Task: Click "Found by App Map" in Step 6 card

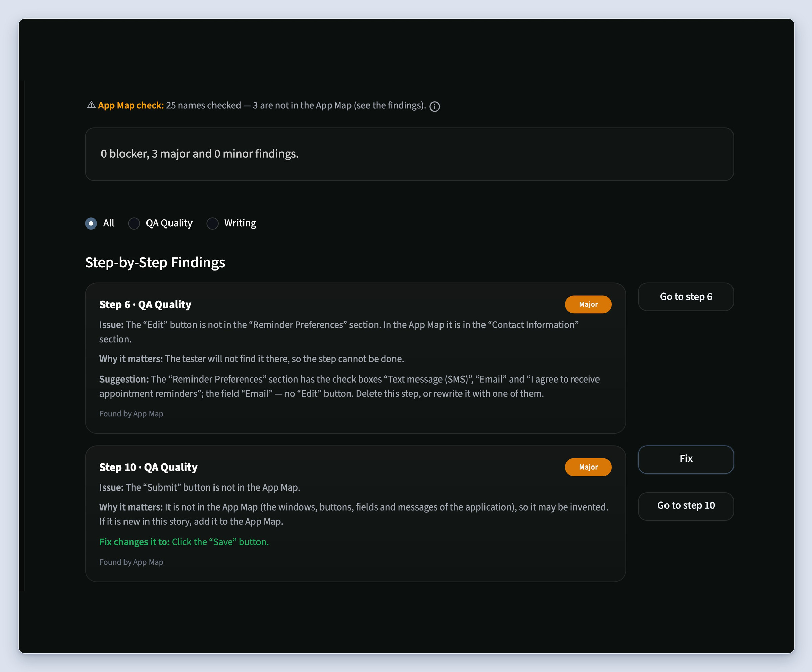Action: (132, 414)
